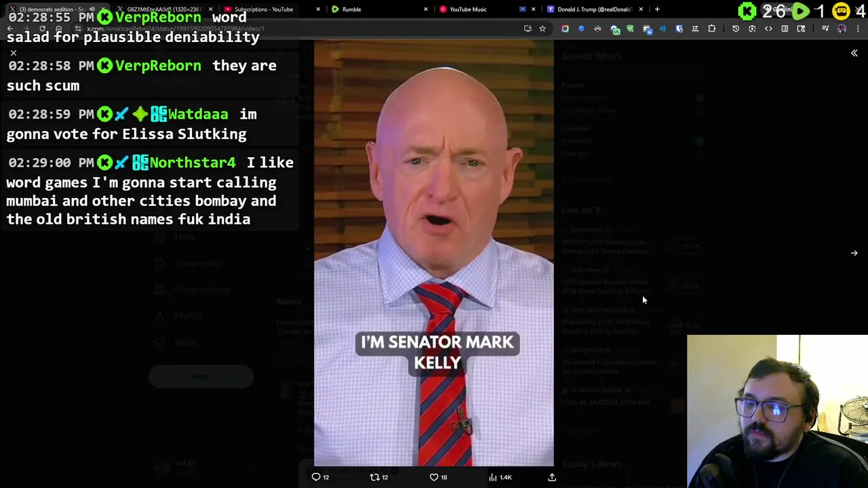
Task: Open the browser three-dot menu
Action: click(x=858, y=28)
